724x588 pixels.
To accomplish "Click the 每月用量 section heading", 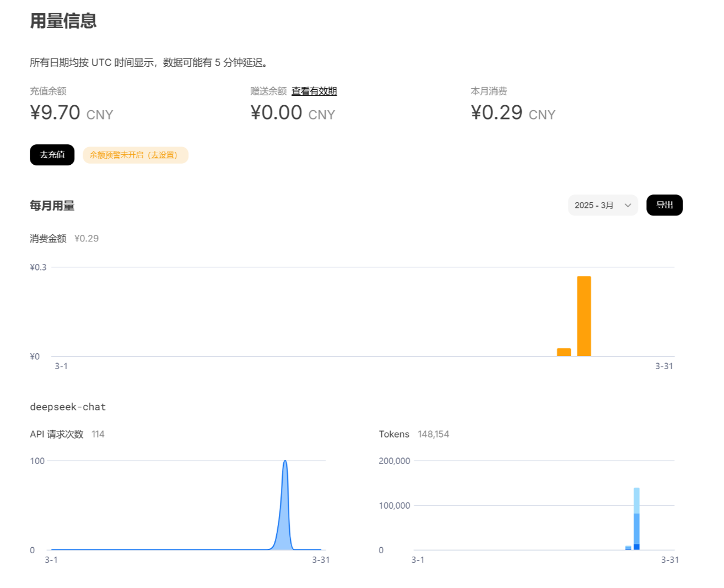I will tap(52, 206).
